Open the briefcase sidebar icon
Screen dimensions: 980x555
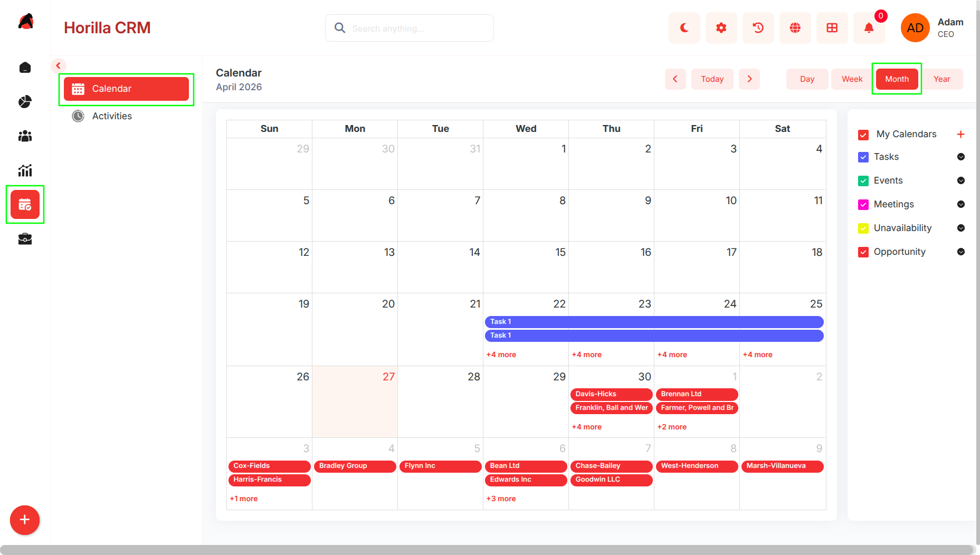pos(25,239)
